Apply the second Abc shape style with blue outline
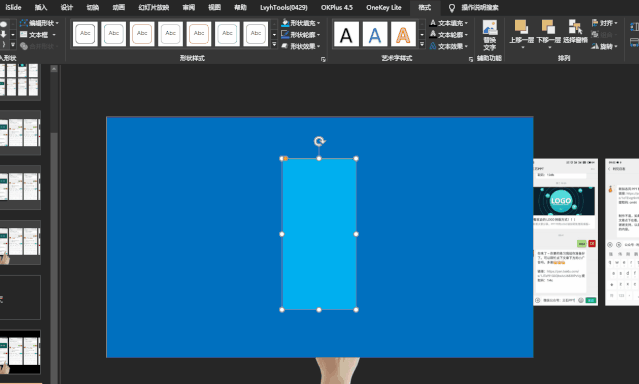The image size is (639, 384). [114, 34]
